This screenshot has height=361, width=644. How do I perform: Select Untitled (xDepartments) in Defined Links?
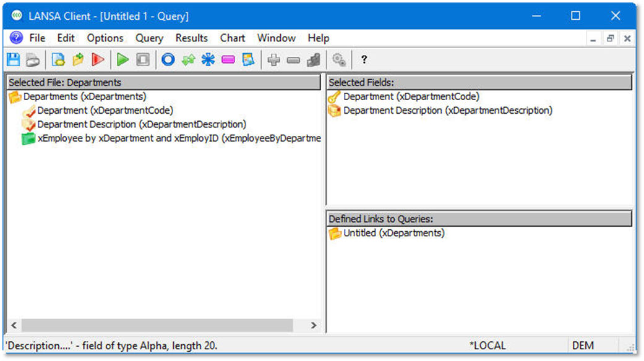394,233
